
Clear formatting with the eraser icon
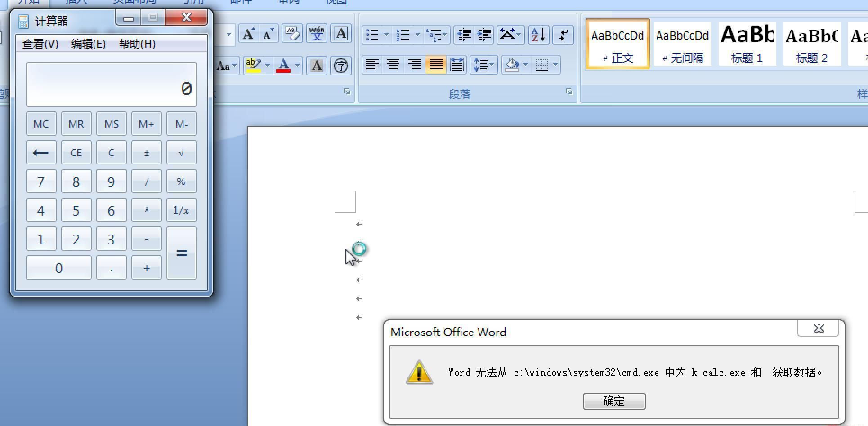coord(292,34)
